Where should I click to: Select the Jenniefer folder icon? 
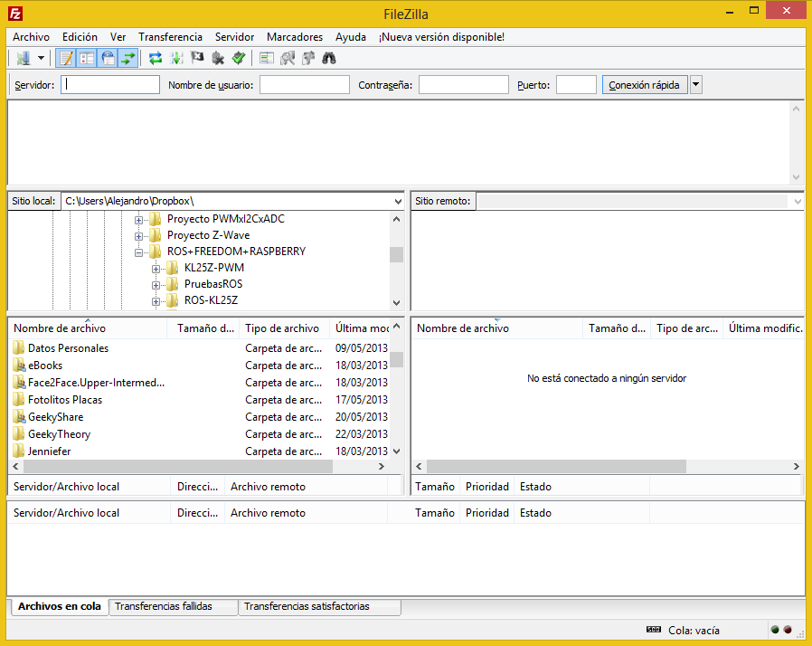(x=19, y=451)
